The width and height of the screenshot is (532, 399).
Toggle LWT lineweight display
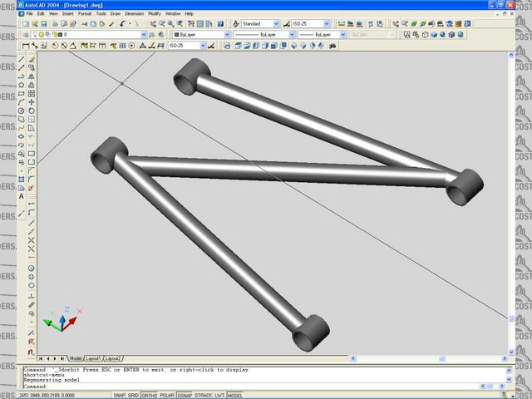pos(219,396)
